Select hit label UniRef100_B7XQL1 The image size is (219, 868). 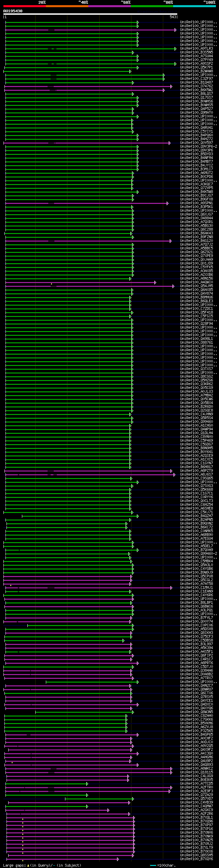coord(196,818)
